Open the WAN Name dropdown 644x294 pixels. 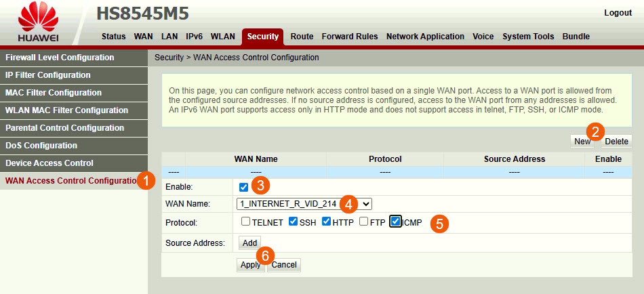pyautogui.click(x=304, y=204)
